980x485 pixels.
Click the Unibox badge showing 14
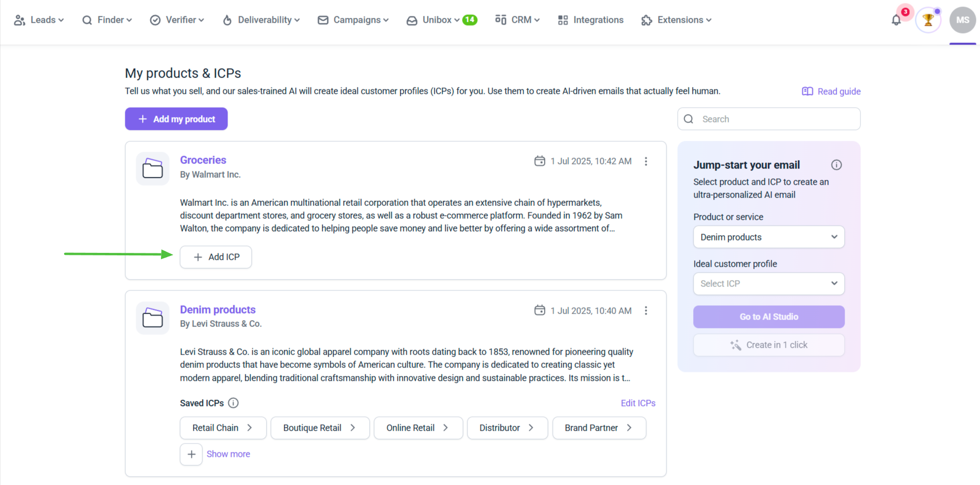(x=470, y=20)
